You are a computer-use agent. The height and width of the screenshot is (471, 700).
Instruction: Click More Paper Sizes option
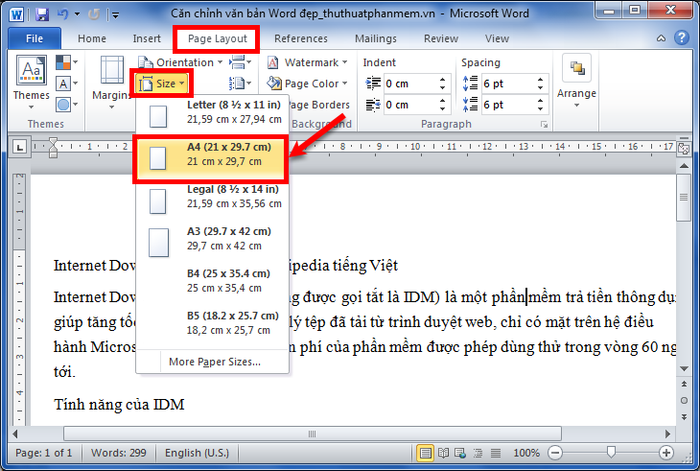[214, 361]
